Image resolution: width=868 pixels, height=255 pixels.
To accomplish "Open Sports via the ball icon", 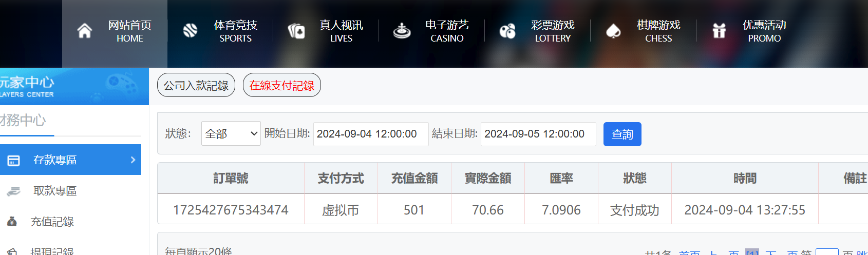I will (x=190, y=31).
